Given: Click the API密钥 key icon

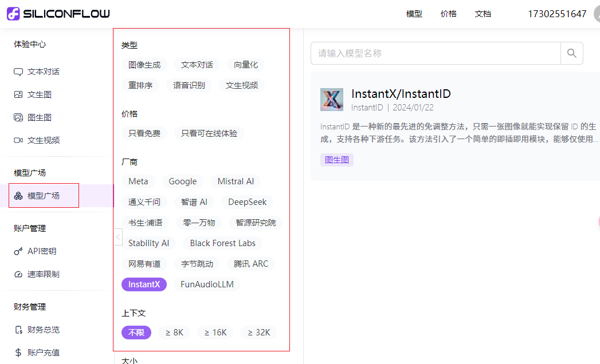Looking at the screenshot, I should coord(18,251).
